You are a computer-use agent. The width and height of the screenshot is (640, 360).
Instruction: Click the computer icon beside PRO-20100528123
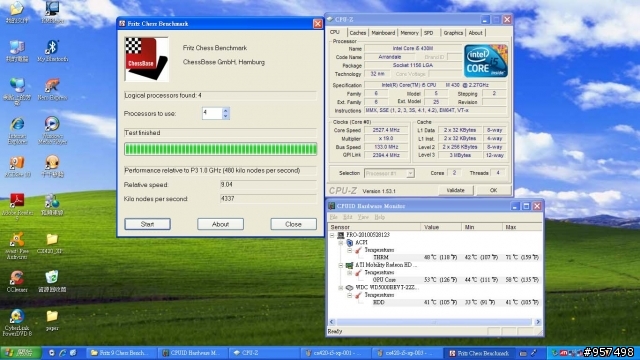coord(341,235)
